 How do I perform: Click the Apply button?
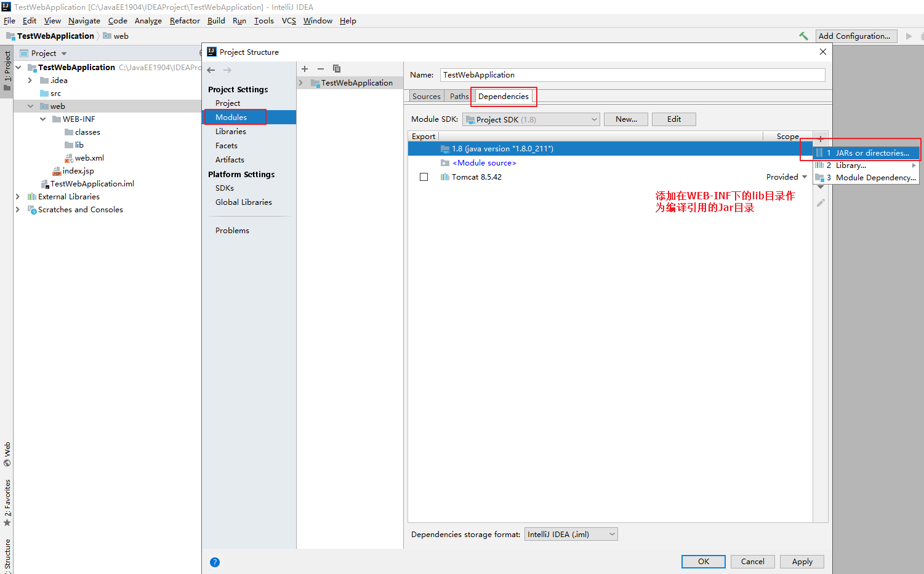coord(802,562)
